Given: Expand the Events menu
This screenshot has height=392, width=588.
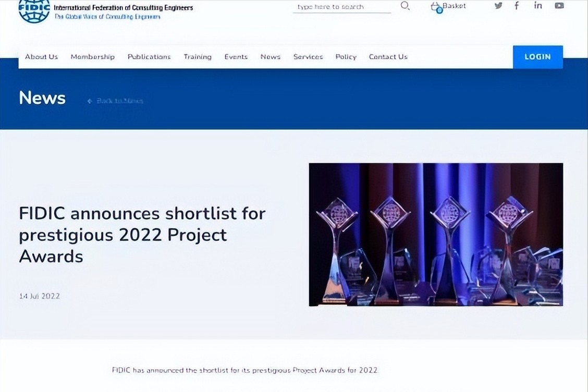Looking at the screenshot, I should 236,57.
